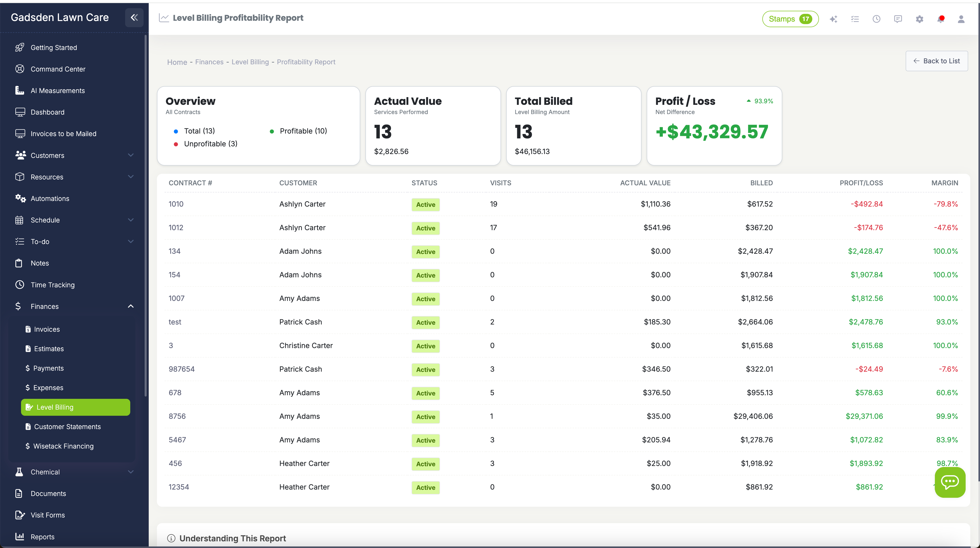Open contract 1010 link
Screen dimensions: 980x548
click(176, 204)
